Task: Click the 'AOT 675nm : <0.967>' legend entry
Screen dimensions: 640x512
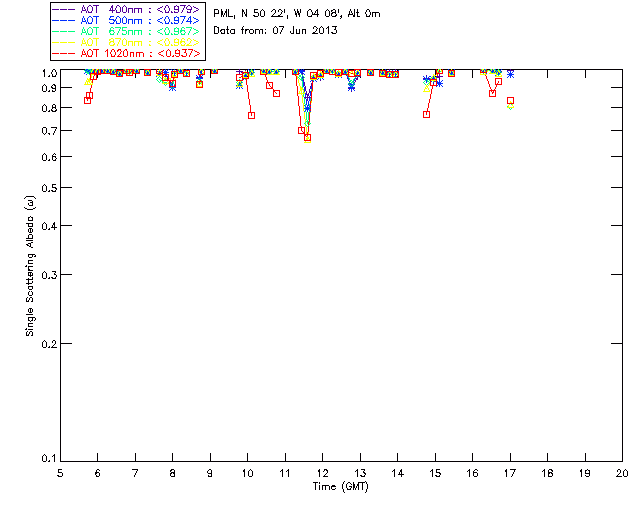Action: tap(127, 31)
